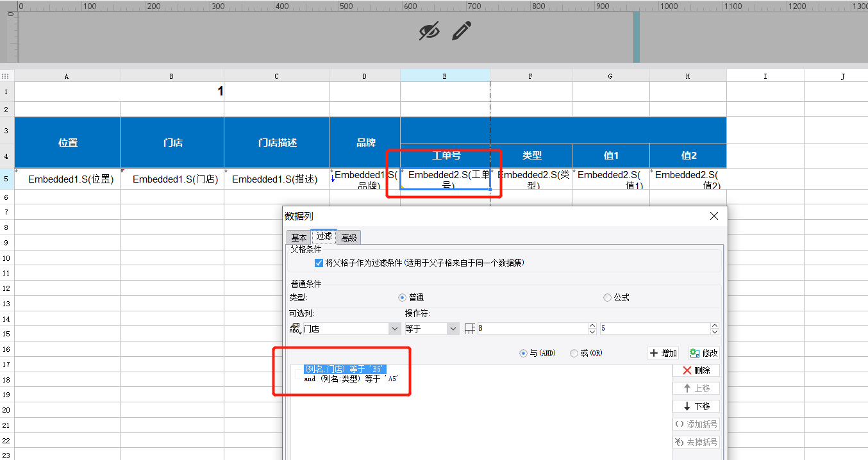This screenshot has height=460, width=868.
Task: Click the 下移 button
Action: click(x=696, y=406)
